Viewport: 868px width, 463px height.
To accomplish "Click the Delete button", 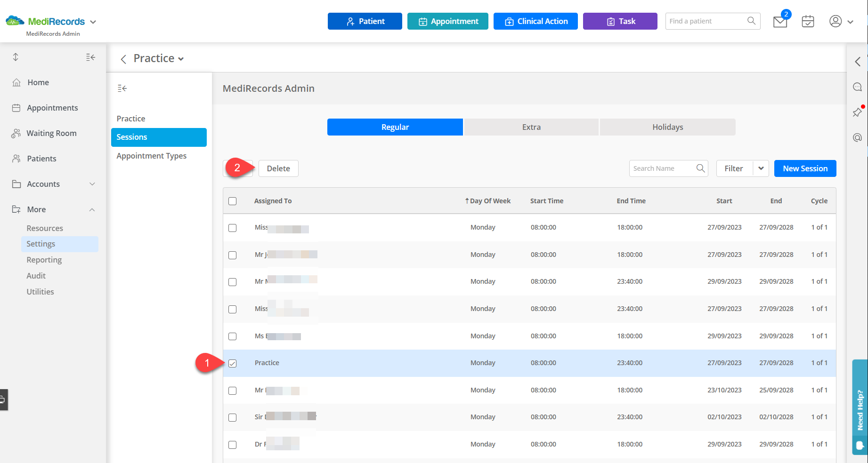I will pos(278,168).
